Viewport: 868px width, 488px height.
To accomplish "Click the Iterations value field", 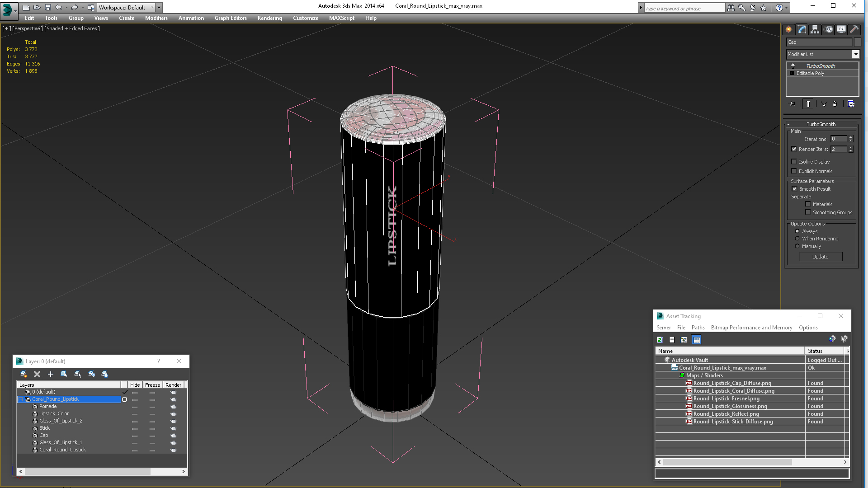I will [839, 139].
